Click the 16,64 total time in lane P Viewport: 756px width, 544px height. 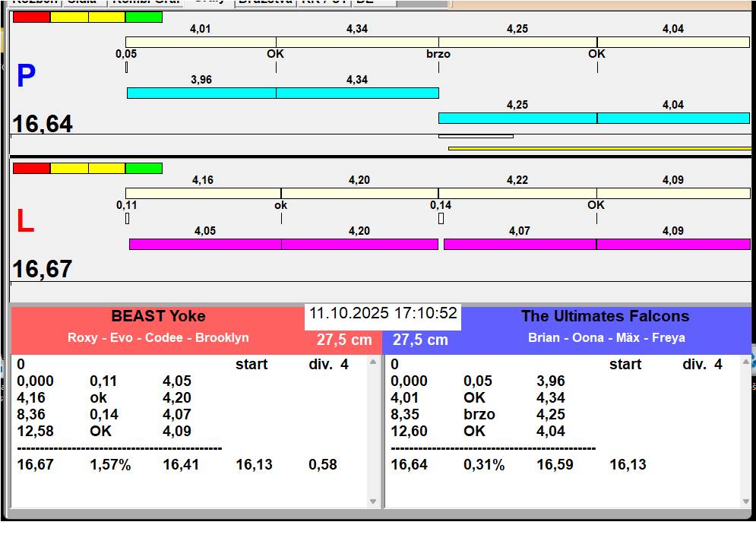coord(43,123)
